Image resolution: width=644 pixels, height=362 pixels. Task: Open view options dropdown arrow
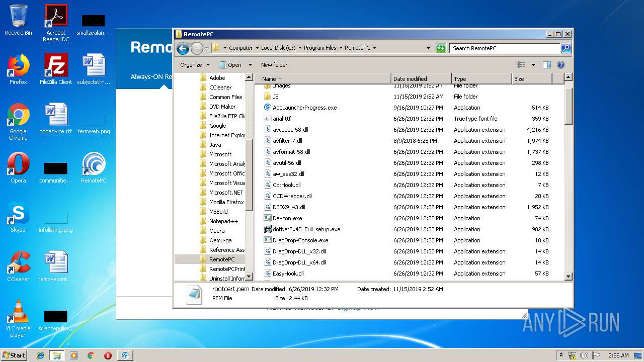[x=533, y=65]
